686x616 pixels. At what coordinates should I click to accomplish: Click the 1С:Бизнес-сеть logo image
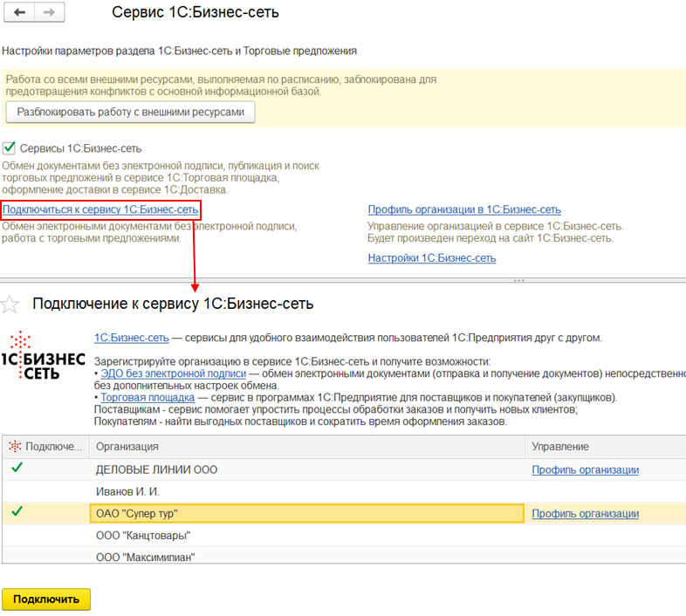pyautogui.click(x=43, y=354)
